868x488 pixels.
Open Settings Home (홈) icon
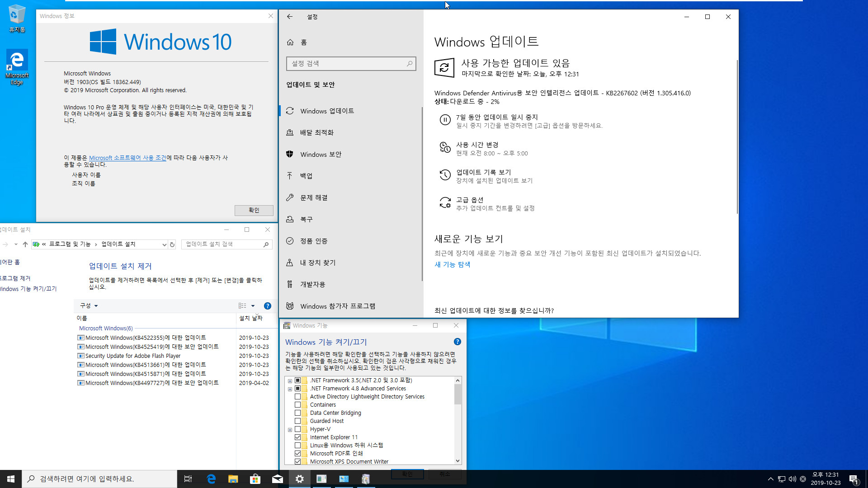point(290,42)
